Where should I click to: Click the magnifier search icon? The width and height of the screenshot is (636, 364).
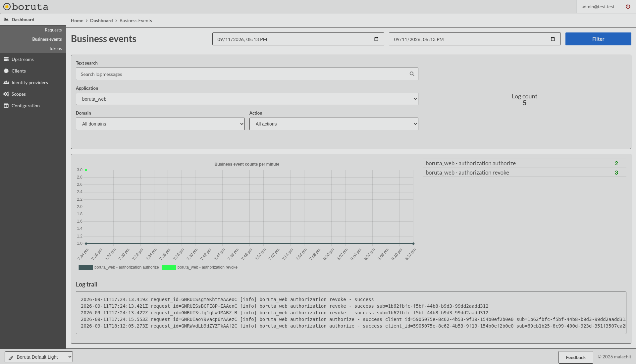[x=412, y=74]
